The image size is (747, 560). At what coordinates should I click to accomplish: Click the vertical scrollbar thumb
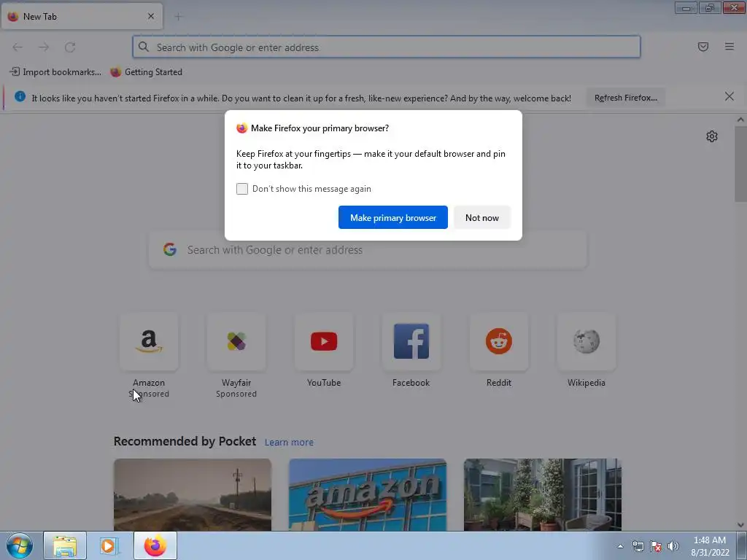coord(740,164)
